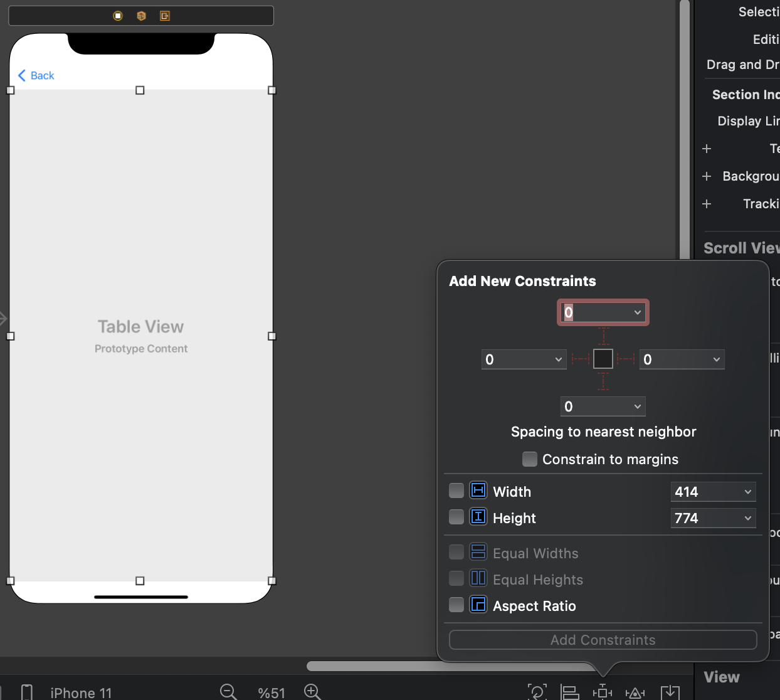This screenshot has width=780, height=700.
Task: Open bottom spacing value dropdown arrow
Action: pyautogui.click(x=638, y=406)
